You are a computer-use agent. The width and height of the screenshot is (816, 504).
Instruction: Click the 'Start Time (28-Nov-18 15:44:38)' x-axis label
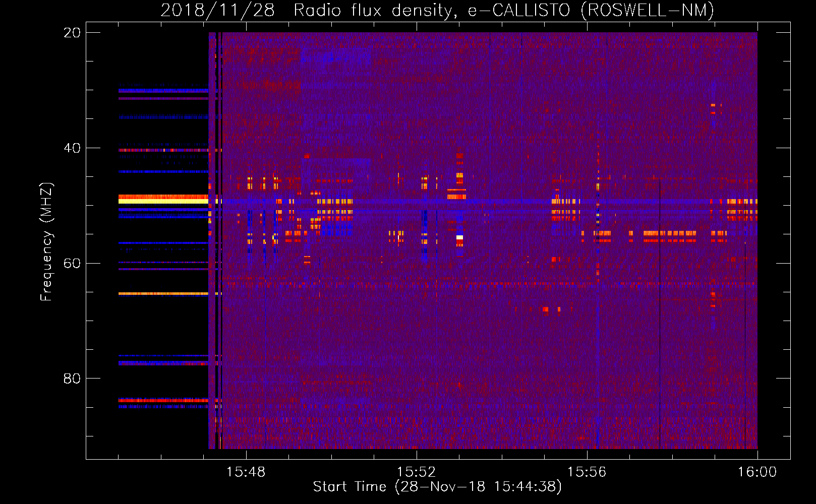437,487
